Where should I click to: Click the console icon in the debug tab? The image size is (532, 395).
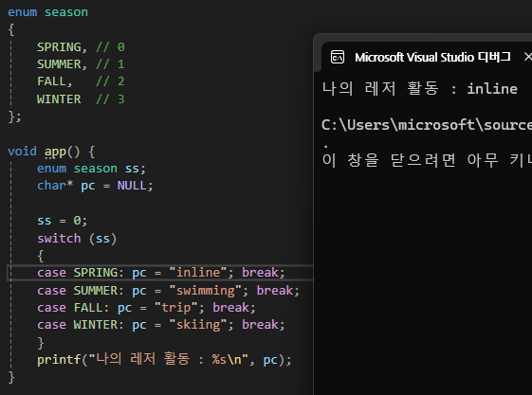(x=338, y=57)
